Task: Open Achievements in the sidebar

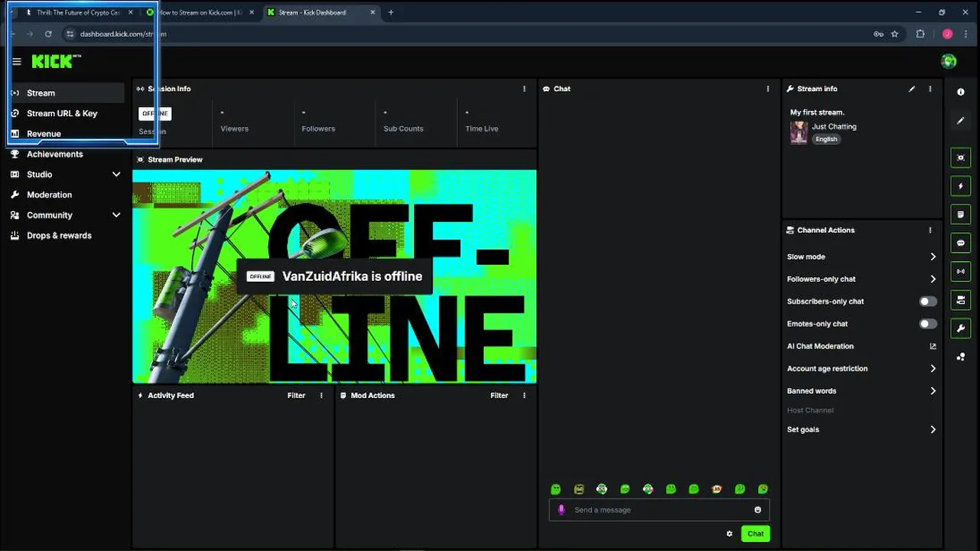Action: coord(66,154)
